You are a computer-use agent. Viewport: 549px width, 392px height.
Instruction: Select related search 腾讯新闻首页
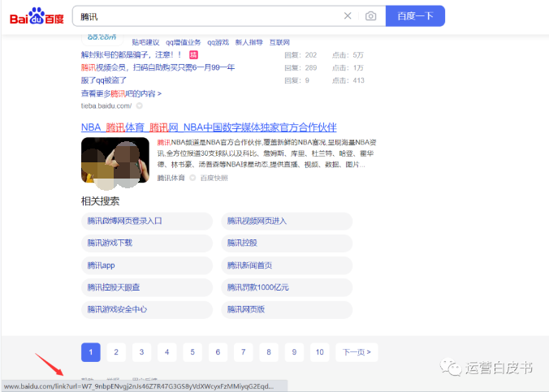(x=287, y=265)
